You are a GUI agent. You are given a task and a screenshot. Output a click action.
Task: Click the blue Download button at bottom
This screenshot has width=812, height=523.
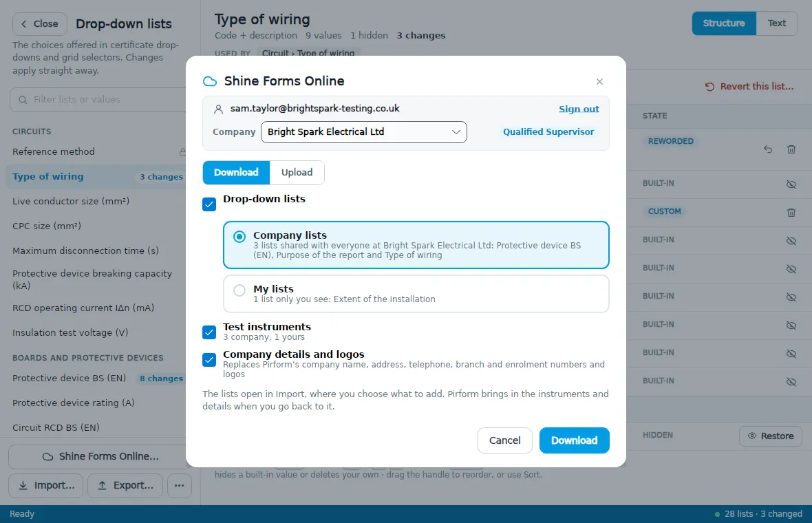tap(575, 440)
